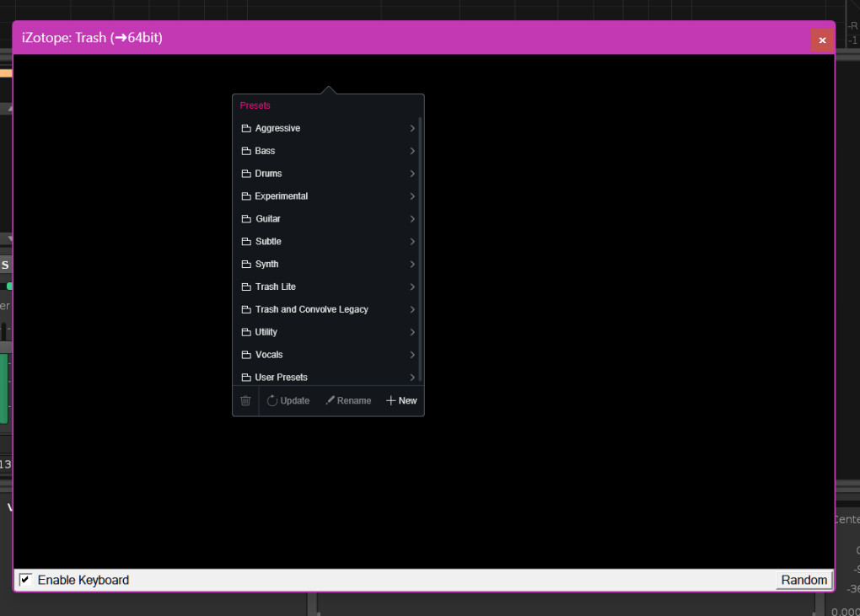Open the Guitar presets folder
Screen dimensions: 860x616
(327, 218)
